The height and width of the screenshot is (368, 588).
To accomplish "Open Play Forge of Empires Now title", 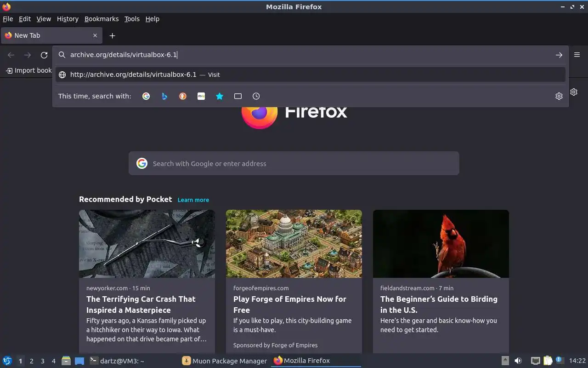I will point(290,305).
